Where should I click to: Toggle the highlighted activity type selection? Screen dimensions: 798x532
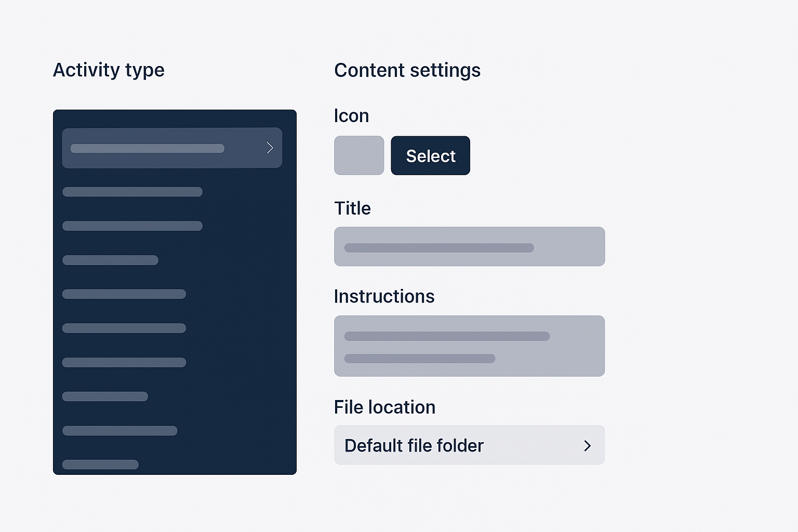point(171,148)
